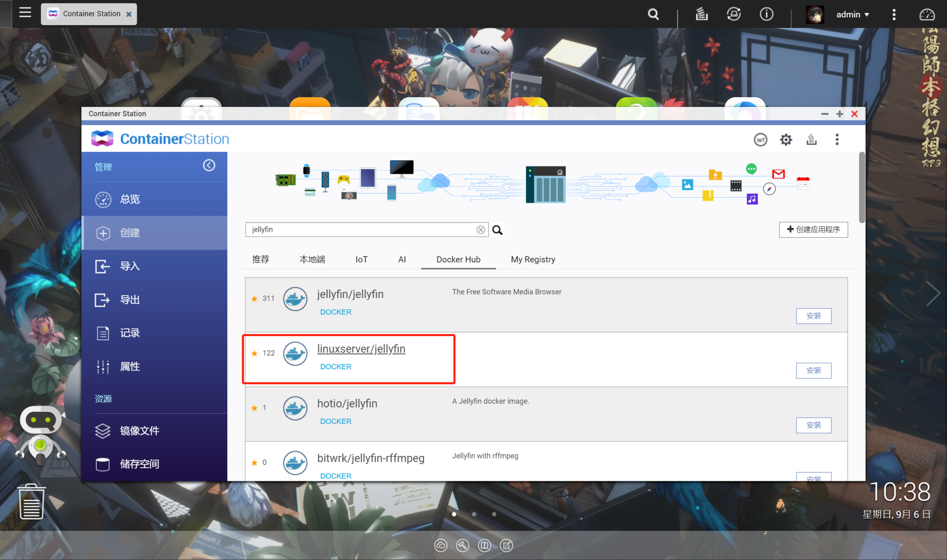The height and width of the screenshot is (560, 947).
Task: Collapse the left sidebar panel
Action: [209, 166]
